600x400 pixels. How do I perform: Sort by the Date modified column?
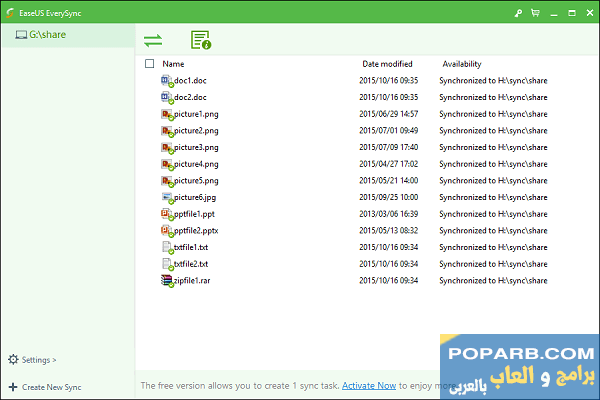(x=387, y=63)
